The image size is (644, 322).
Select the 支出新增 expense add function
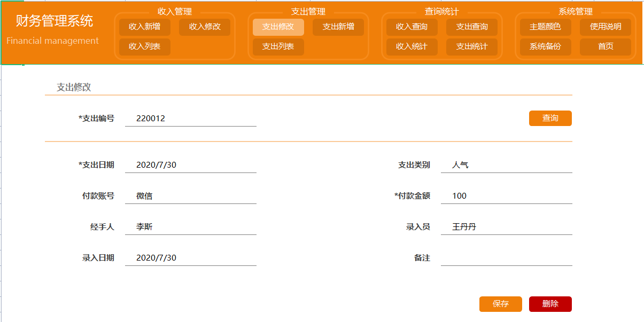tap(338, 27)
